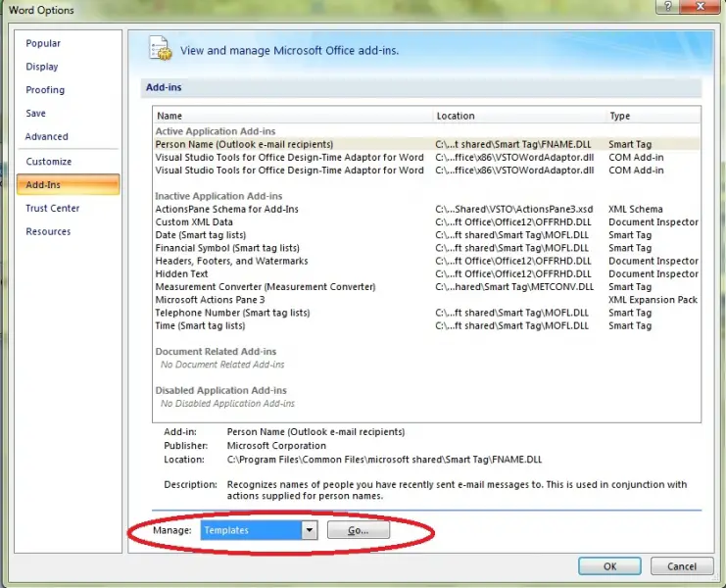Open the Advanced options category

coord(46,136)
